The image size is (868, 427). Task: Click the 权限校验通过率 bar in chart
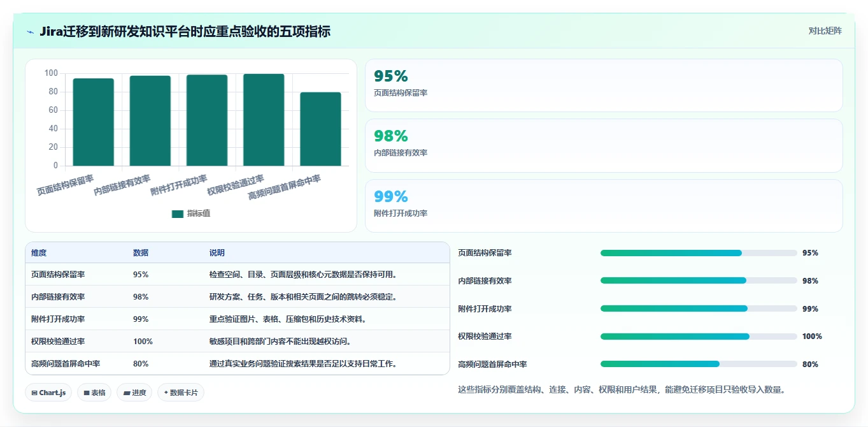point(264,120)
